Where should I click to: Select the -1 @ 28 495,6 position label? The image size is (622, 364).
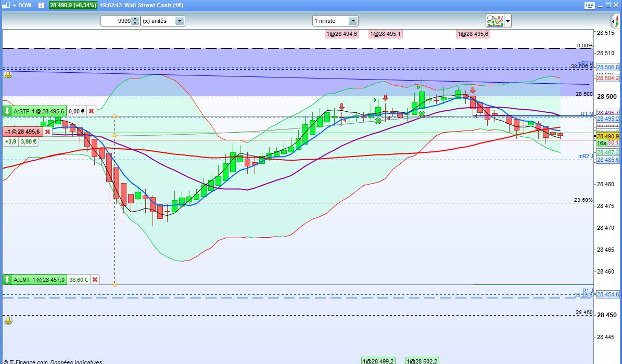coord(22,132)
